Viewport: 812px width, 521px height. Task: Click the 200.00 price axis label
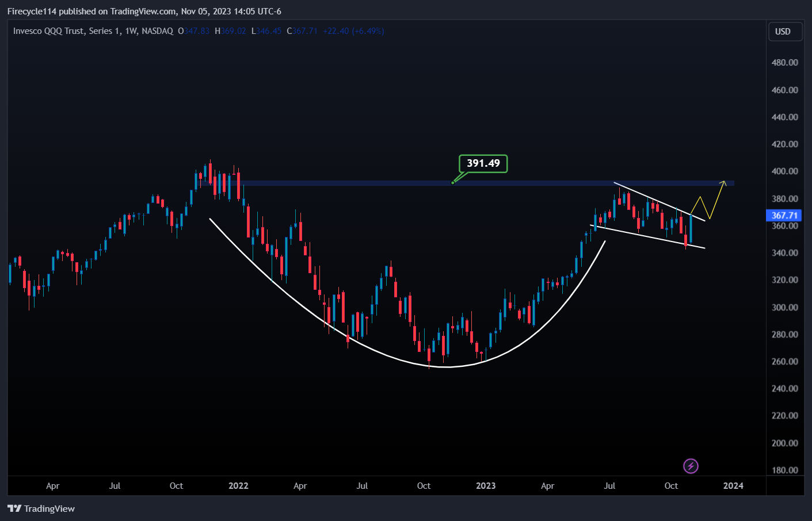pyautogui.click(x=784, y=443)
